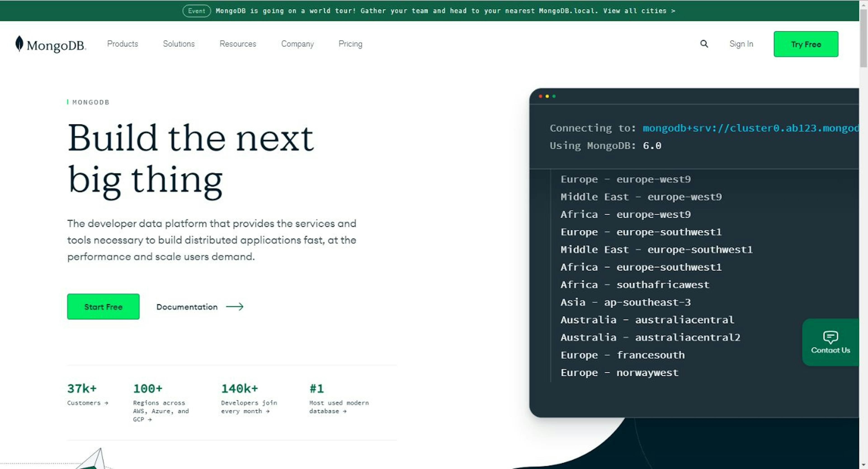Open the 140k+ Developers stat link
This screenshot has width=868, height=469.
[249, 398]
